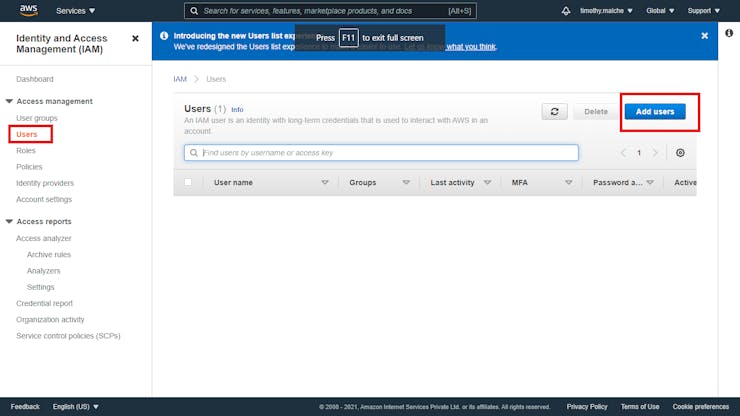Open the Users Info link
This screenshot has height=416, width=740.
coord(237,109)
